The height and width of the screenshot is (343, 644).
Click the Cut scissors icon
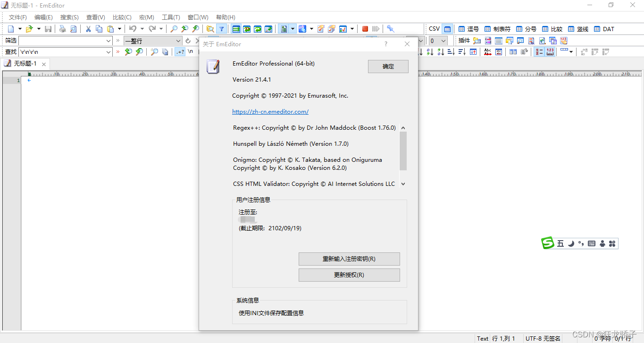click(88, 29)
